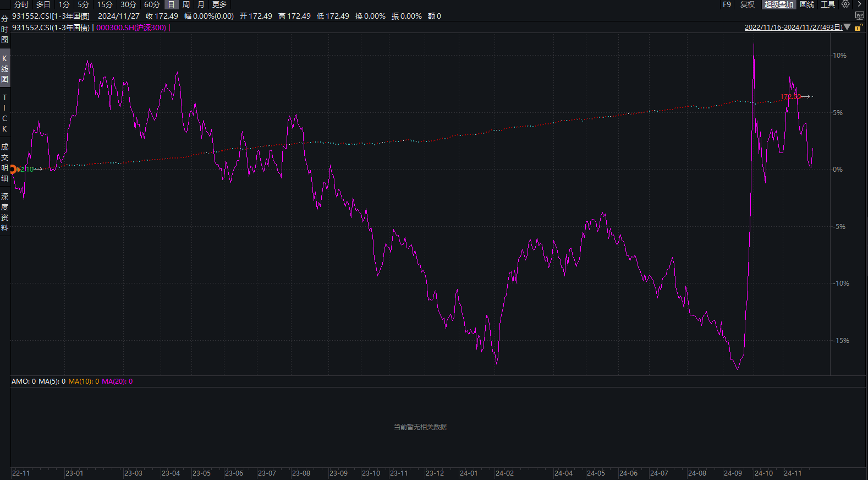Click the F9 button
This screenshot has height=480, width=868.
pos(727,4)
